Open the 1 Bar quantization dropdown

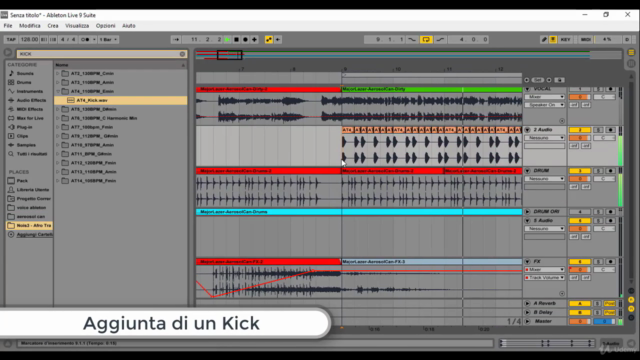pos(108,40)
